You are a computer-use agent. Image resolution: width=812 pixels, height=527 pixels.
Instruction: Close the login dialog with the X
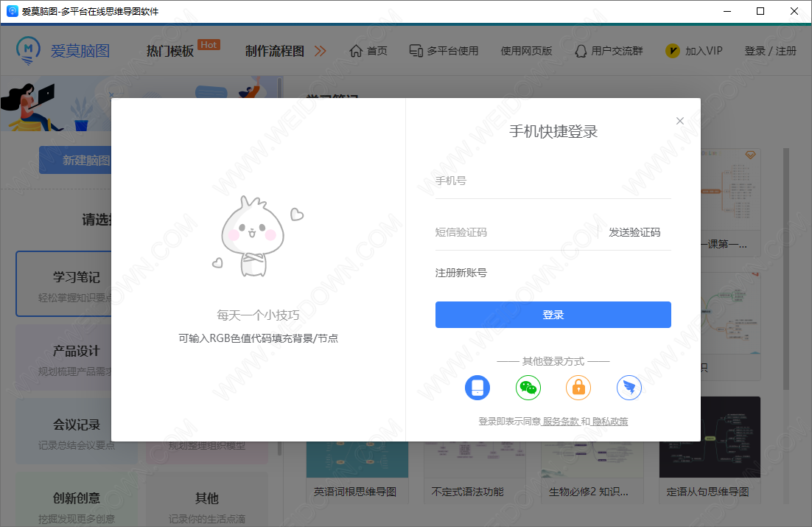(x=680, y=121)
